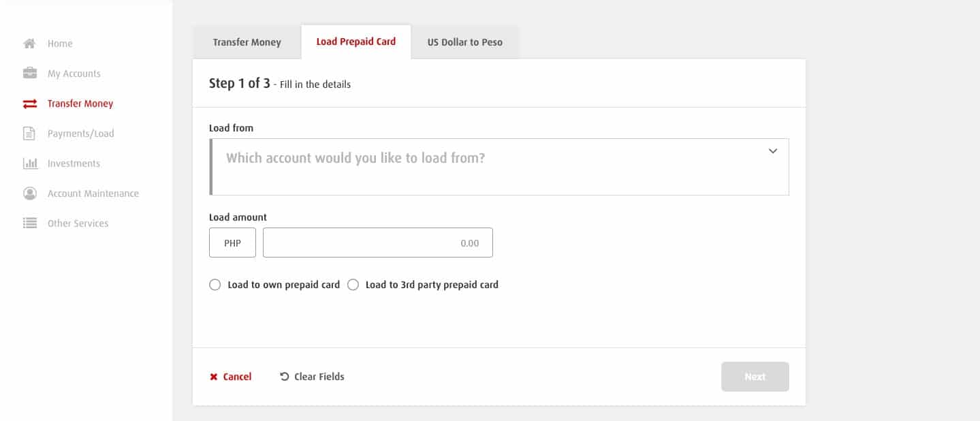Click the Transfer Money arrows icon

point(30,104)
